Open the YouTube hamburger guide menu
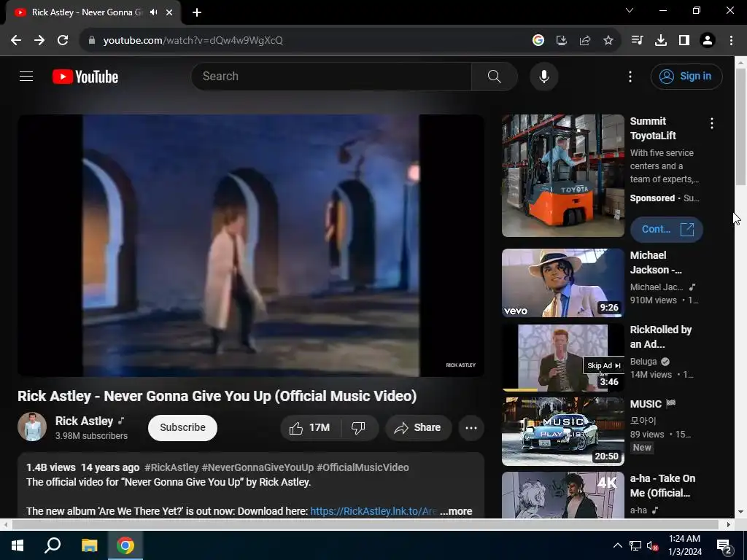The image size is (747, 560). (x=26, y=76)
